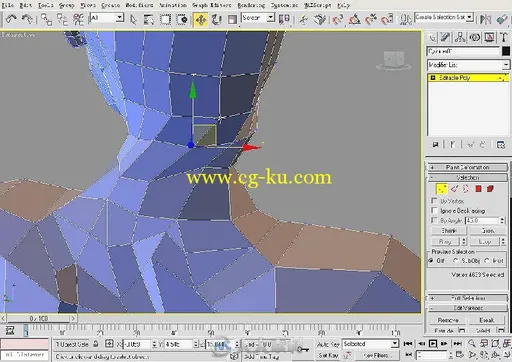Activate the Select and Scale tool

(232, 20)
